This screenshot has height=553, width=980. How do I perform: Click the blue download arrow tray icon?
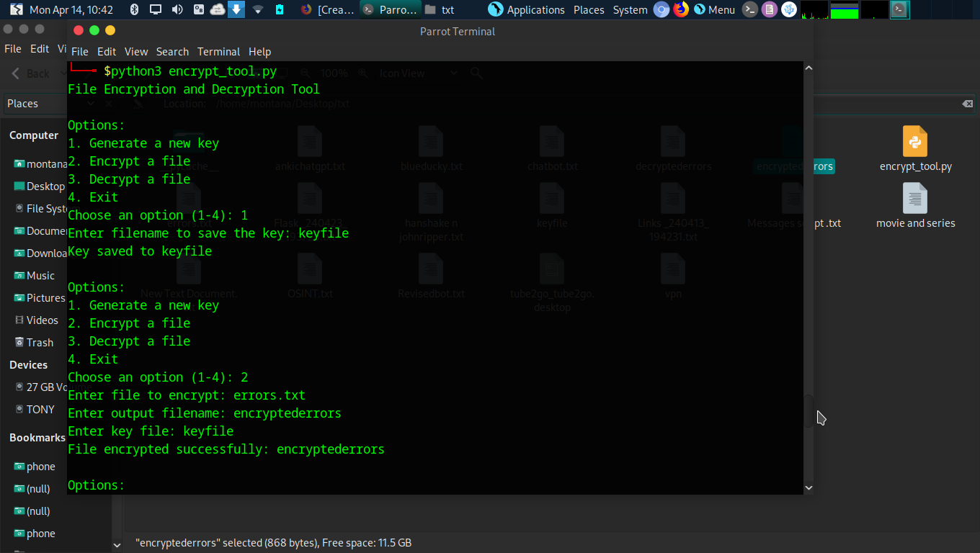(x=236, y=10)
